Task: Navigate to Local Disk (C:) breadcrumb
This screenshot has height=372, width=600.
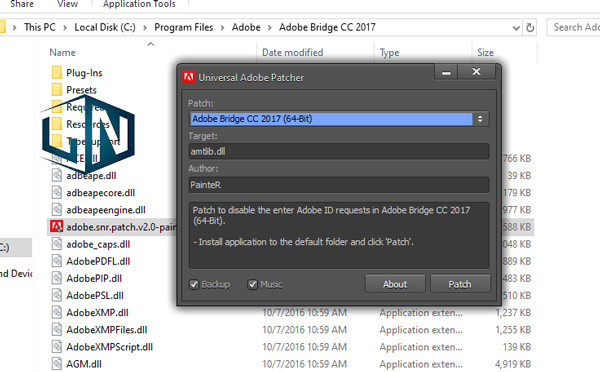Action: click(x=105, y=27)
